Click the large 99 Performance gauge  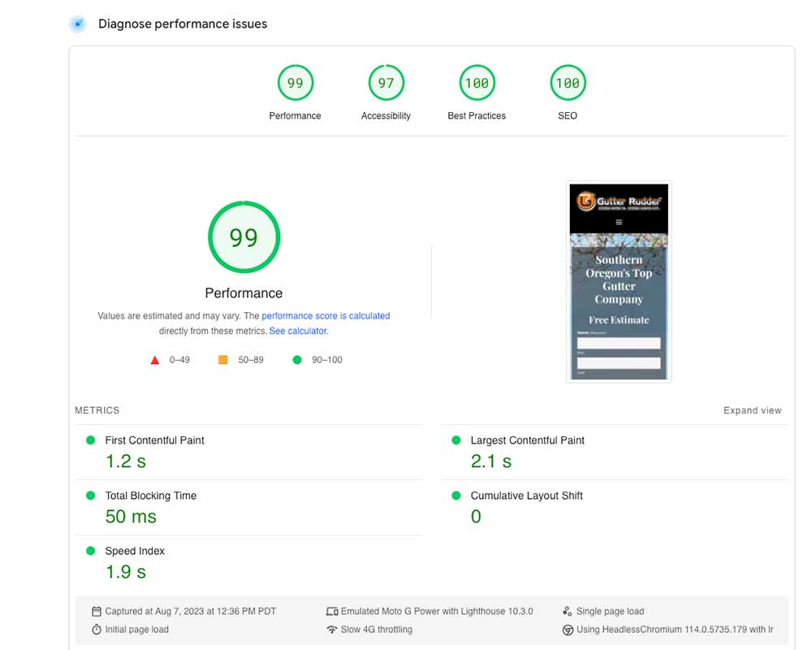244,237
